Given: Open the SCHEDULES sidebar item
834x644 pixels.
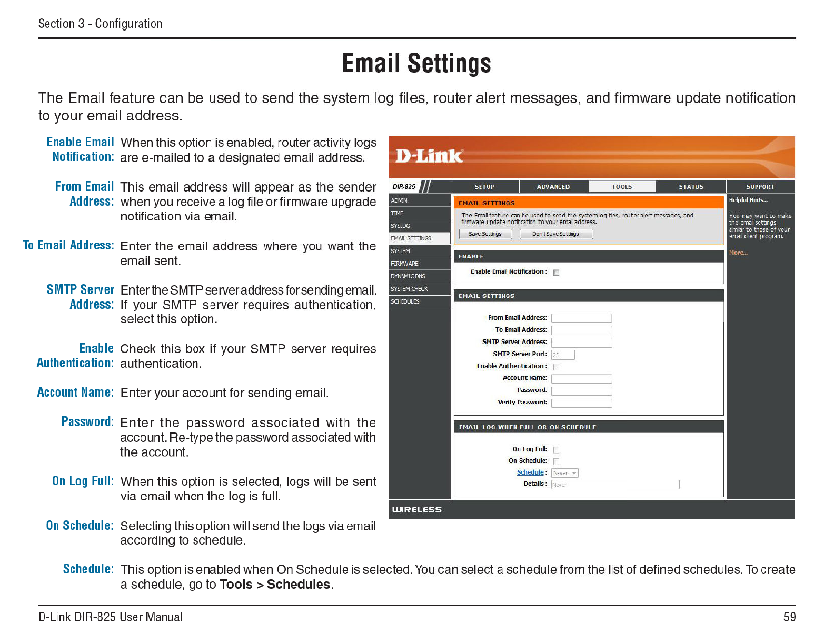Looking at the screenshot, I should 420,301.
